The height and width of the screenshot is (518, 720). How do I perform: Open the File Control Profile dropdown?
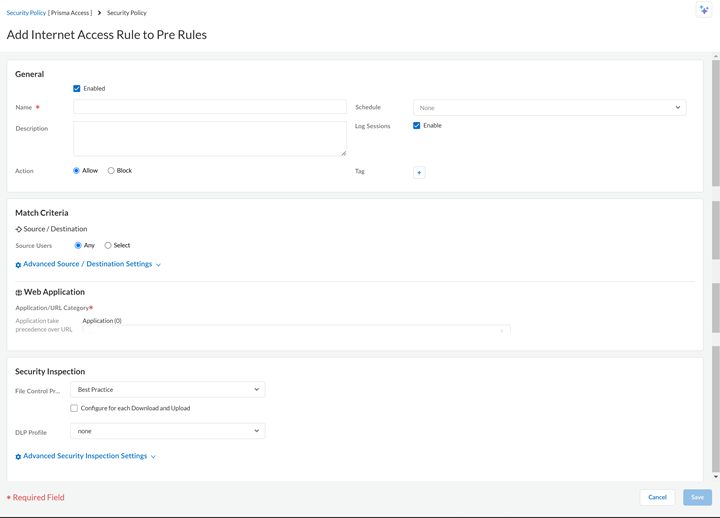click(x=167, y=390)
